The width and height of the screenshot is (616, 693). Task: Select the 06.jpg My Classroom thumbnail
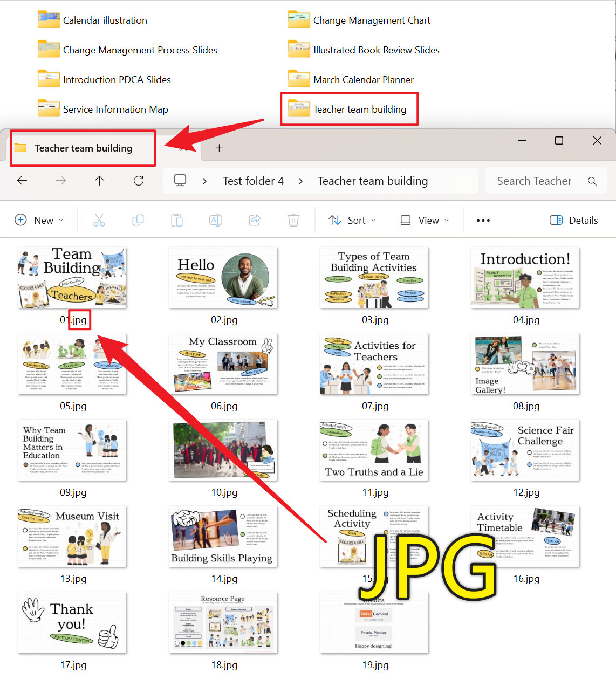[x=223, y=364]
